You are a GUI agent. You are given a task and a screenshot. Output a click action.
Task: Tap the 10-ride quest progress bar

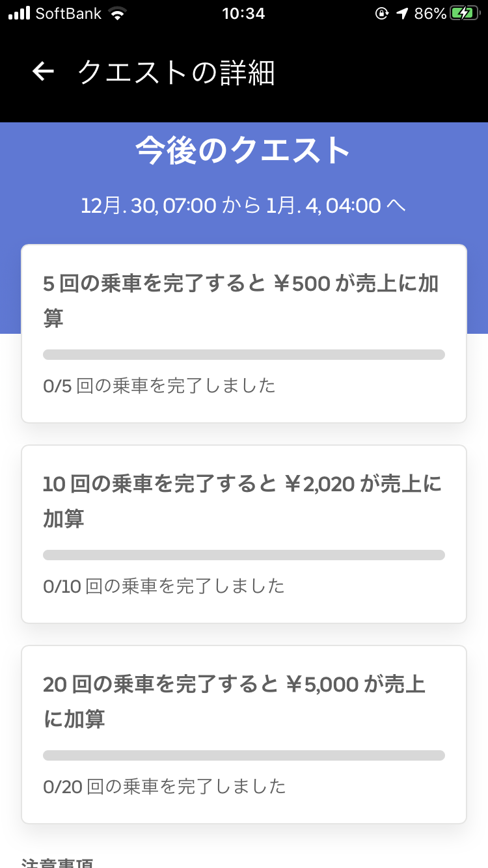(243, 555)
